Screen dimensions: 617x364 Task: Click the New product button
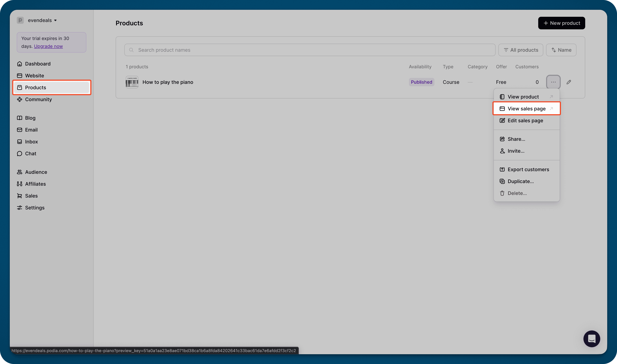561,23
